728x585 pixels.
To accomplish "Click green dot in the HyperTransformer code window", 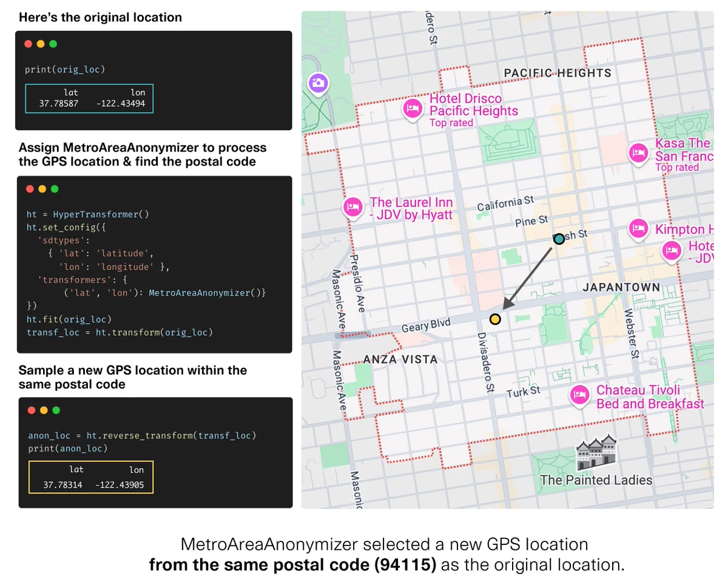I will 55,189.
